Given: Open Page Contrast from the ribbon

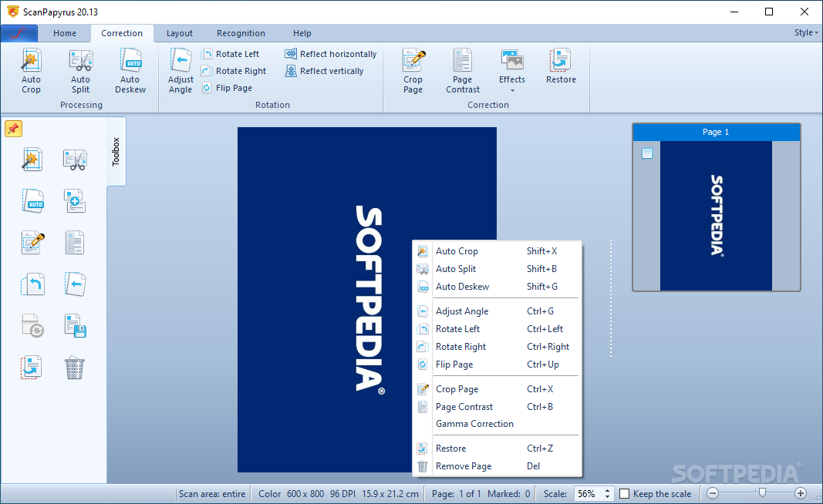Looking at the screenshot, I should pos(463,72).
